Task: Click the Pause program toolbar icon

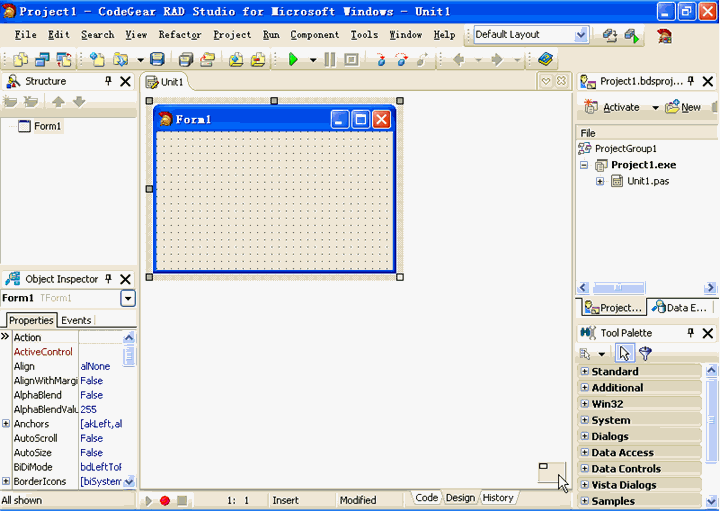Action: tap(330, 59)
